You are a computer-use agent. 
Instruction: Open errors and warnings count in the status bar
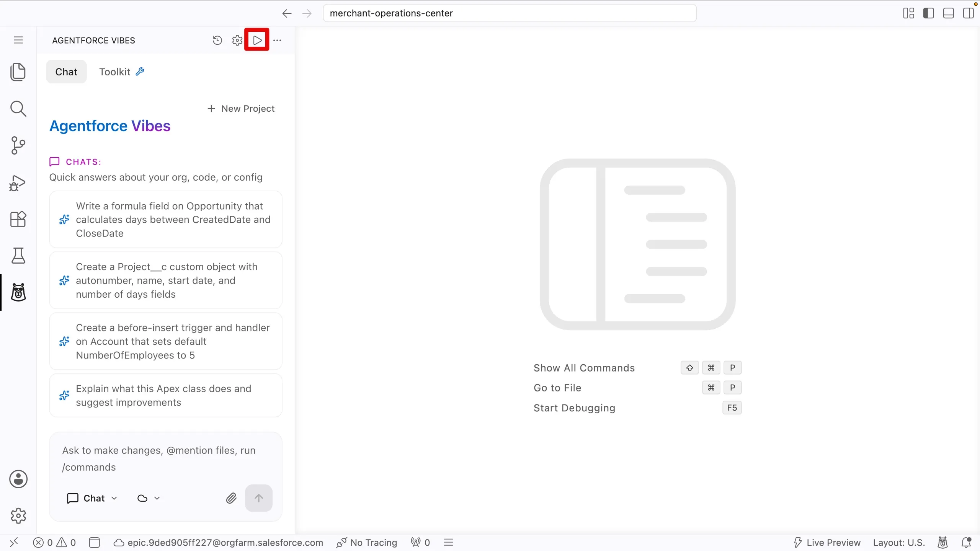point(54,543)
